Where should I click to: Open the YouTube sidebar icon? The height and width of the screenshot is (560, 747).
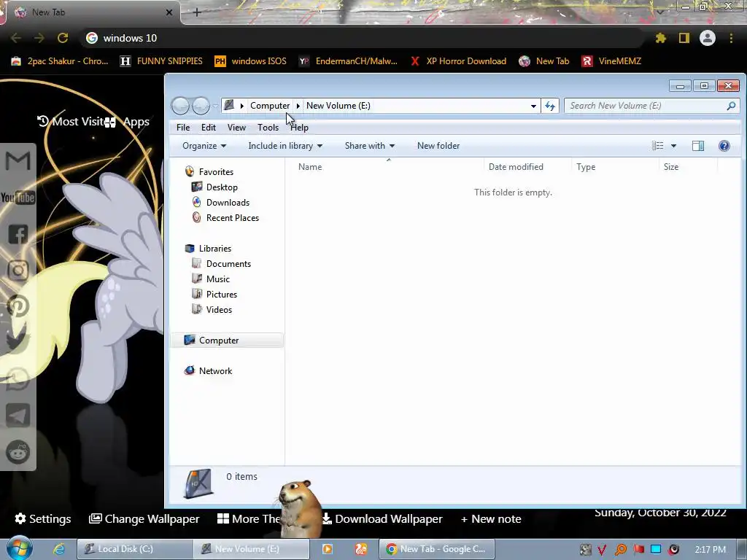pos(18,197)
